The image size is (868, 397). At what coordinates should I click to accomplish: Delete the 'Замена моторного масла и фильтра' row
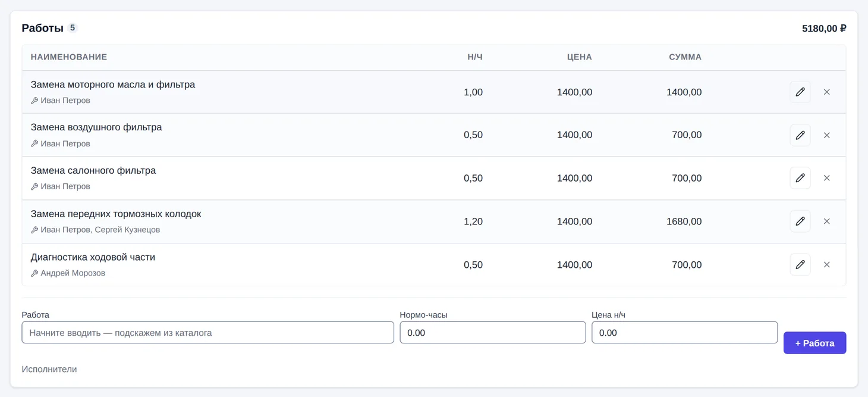coord(826,92)
